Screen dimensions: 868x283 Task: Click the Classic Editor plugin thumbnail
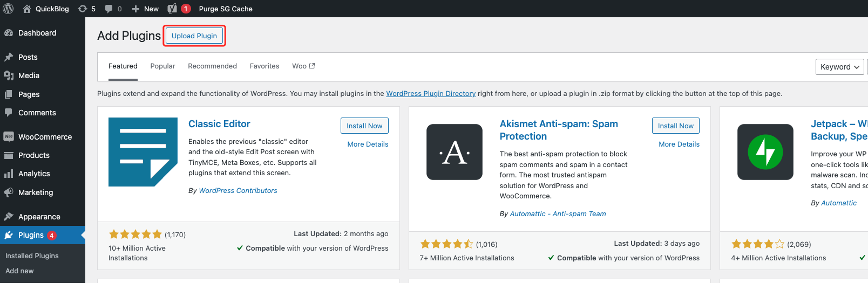143,152
